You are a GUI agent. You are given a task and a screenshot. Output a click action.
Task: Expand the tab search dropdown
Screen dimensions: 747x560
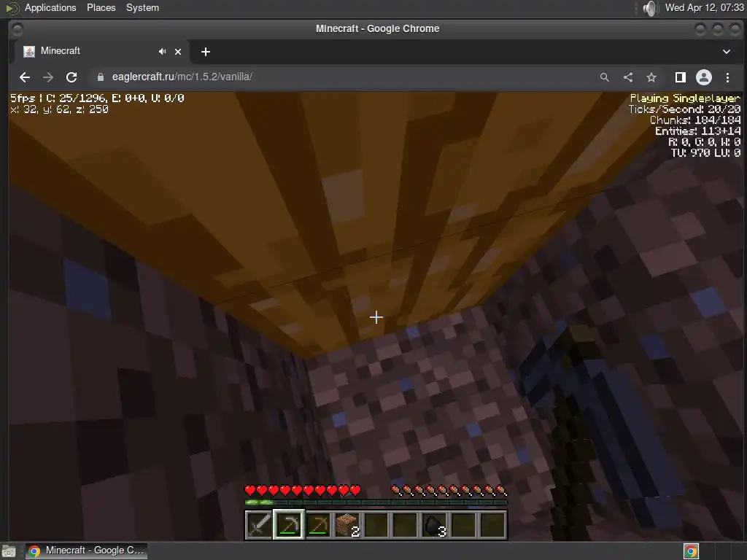tap(727, 52)
